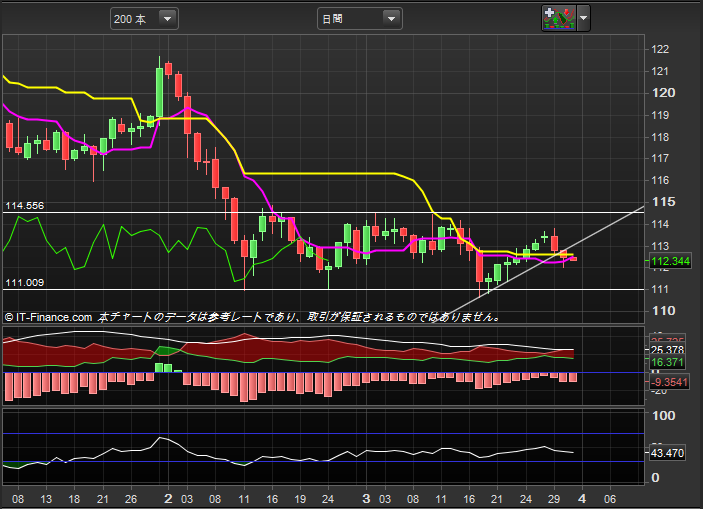Click month marker 2 on the date axis
Image resolution: width=703 pixels, height=509 pixels.
pos(169,499)
